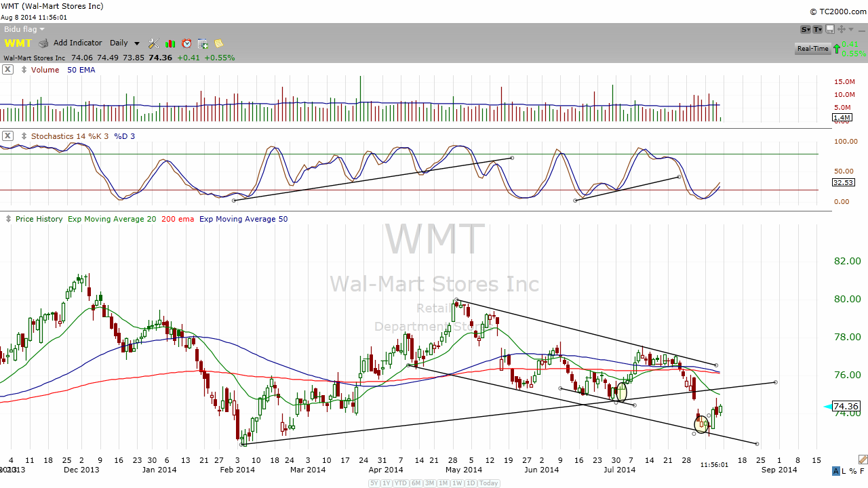Screen dimensions: 868x488
Task: Click the 100.00 stochastics axis label
Action: (846, 142)
